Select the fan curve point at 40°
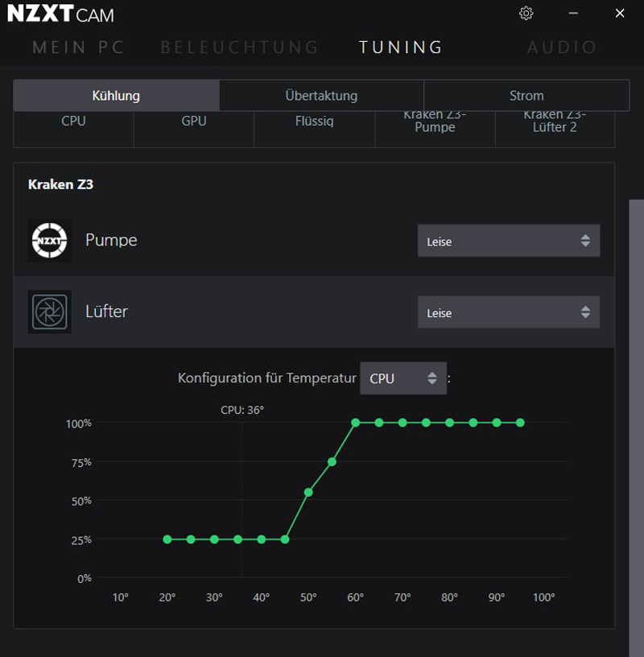The height and width of the screenshot is (657, 644). click(x=261, y=539)
